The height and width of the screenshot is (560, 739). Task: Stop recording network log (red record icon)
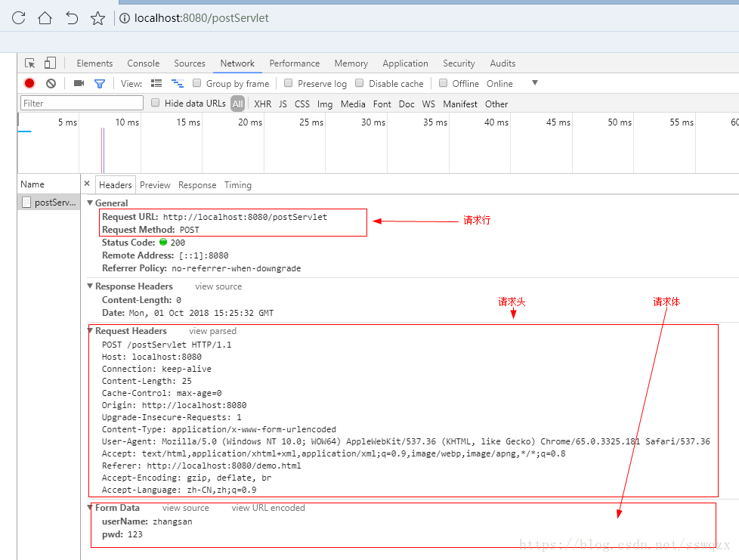point(29,83)
